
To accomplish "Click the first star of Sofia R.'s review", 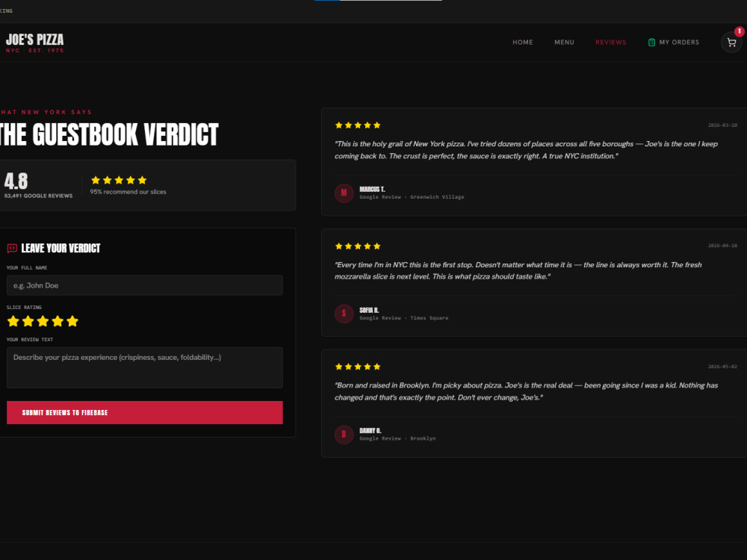I will (338, 246).
